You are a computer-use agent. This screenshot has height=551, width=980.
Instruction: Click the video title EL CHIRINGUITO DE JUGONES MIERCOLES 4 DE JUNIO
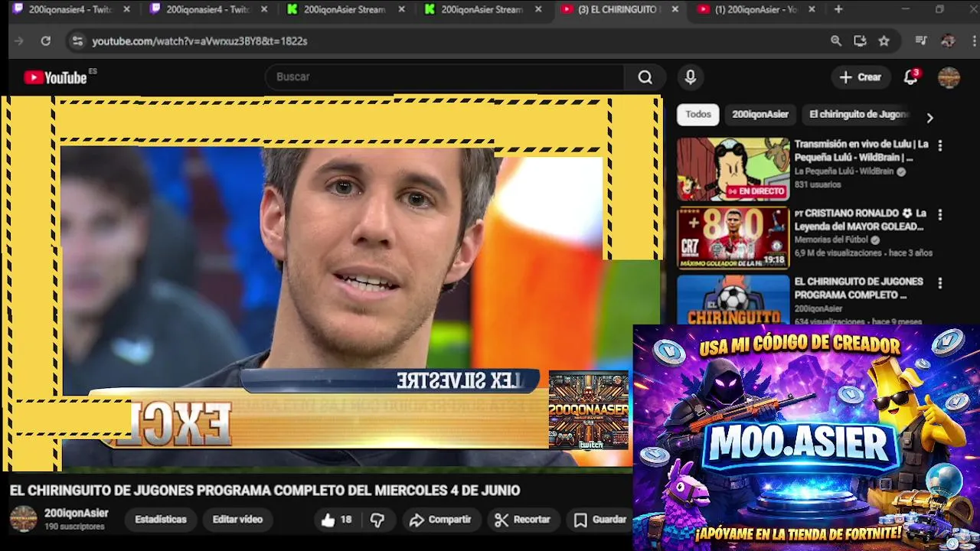click(x=265, y=491)
